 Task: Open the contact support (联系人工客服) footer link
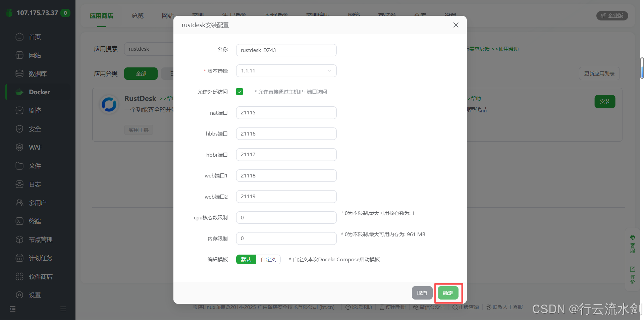point(505,307)
